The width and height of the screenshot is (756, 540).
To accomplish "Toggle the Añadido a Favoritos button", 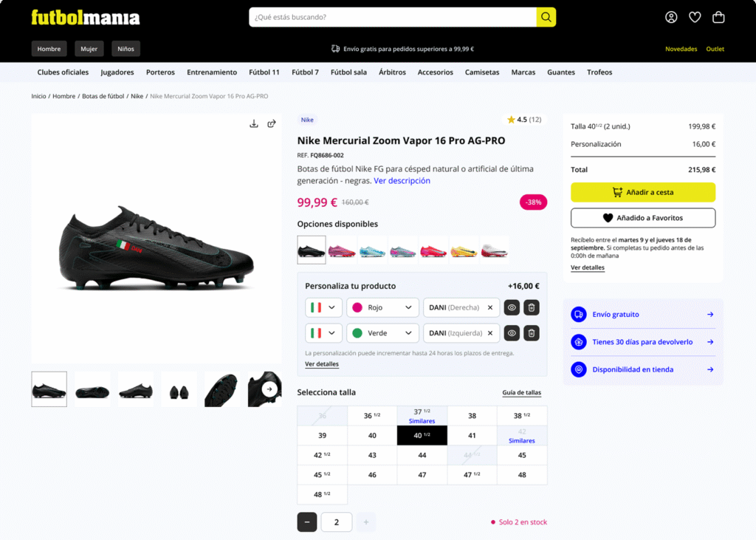I will tap(642, 218).
